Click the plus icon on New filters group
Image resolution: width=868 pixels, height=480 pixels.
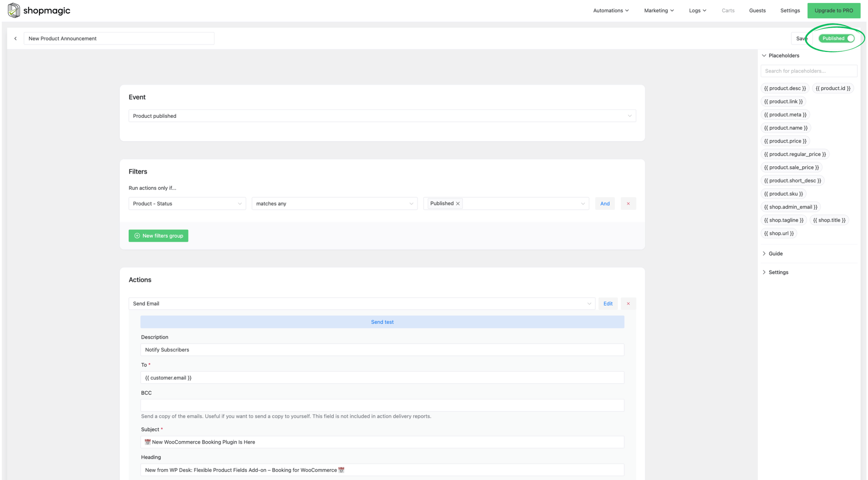tap(137, 236)
